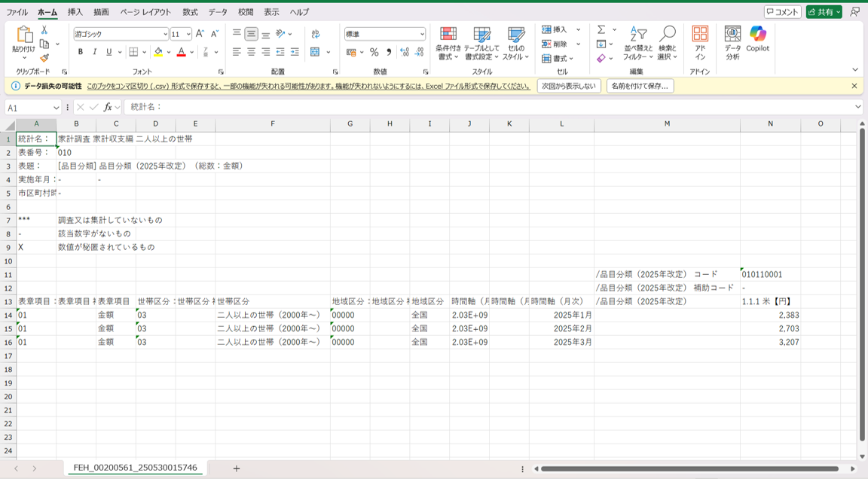Click the 次回から表示しない button
The image size is (868, 479).
point(569,86)
